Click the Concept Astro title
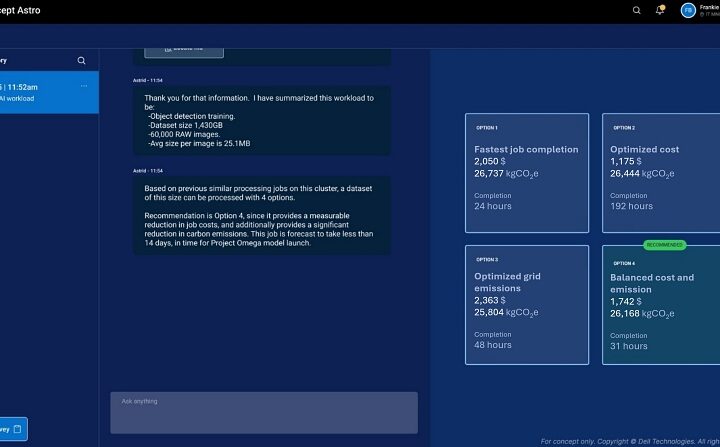The height and width of the screenshot is (447, 720). tap(20, 10)
